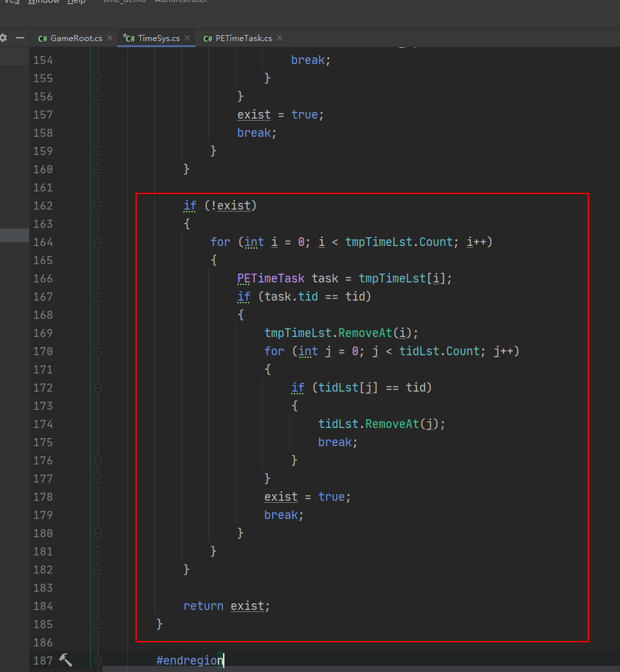Open the Window menu
This screenshot has width=620, height=672.
[44, 2]
